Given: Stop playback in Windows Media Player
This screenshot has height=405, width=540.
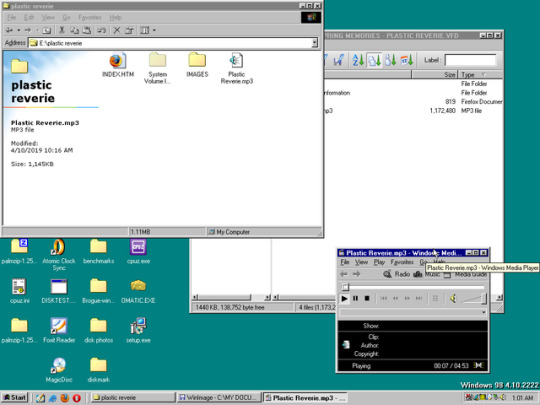Looking at the screenshot, I should 367,299.
